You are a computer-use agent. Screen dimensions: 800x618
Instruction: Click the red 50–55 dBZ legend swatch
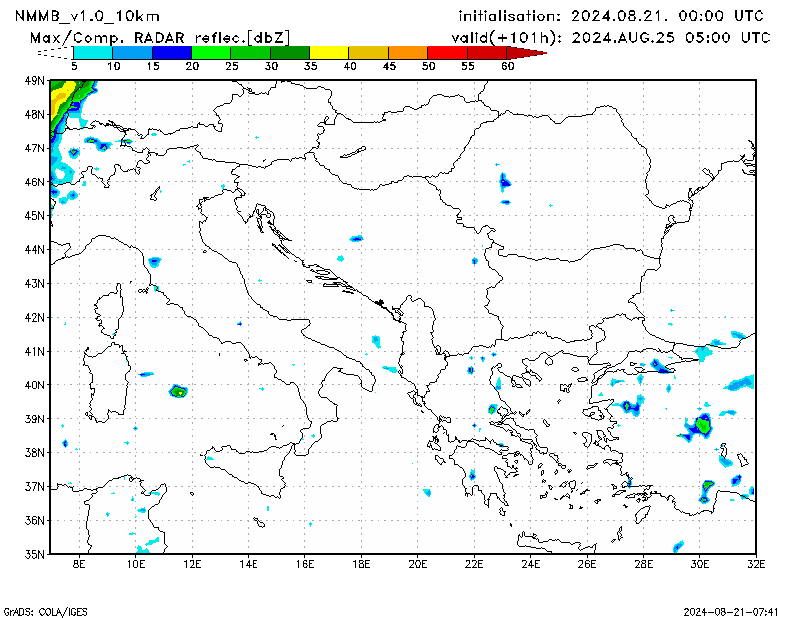pos(447,52)
